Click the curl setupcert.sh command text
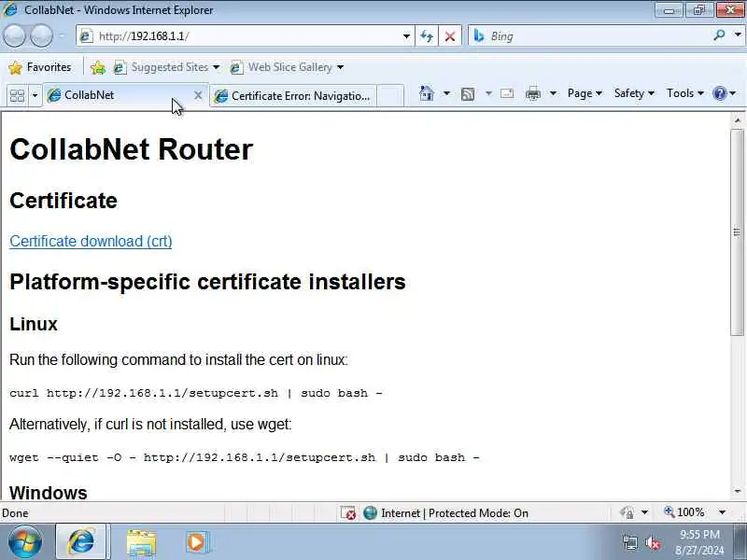The height and width of the screenshot is (560, 747). click(196, 393)
